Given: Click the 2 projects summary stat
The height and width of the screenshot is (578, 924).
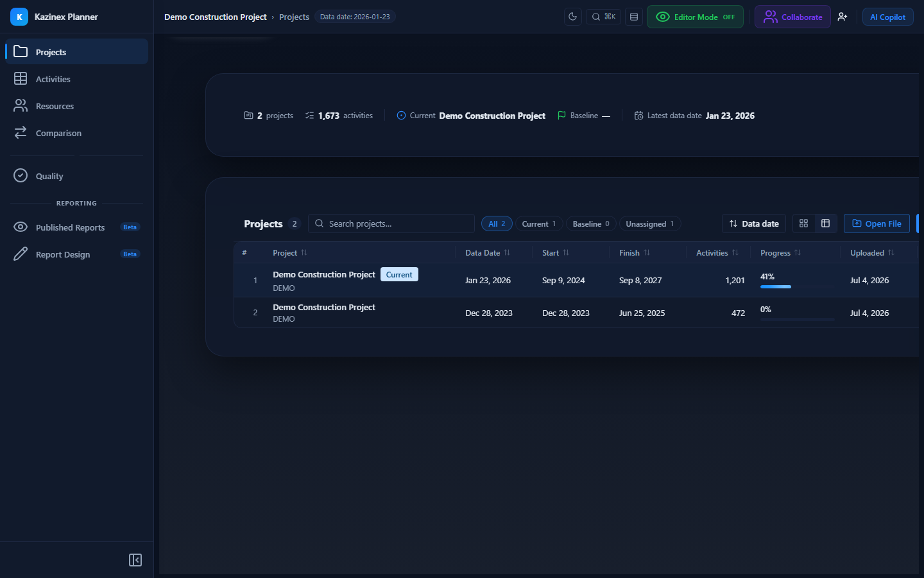Looking at the screenshot, I should (x=269, y=116).
